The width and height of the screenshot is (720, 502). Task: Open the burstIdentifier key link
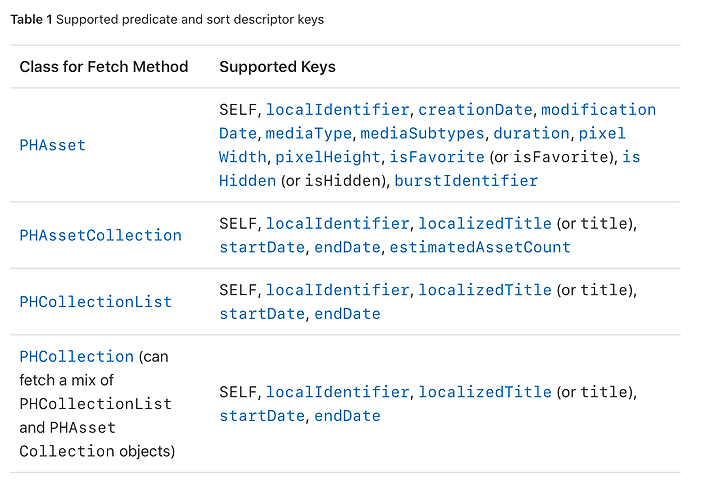coord(466,180)
